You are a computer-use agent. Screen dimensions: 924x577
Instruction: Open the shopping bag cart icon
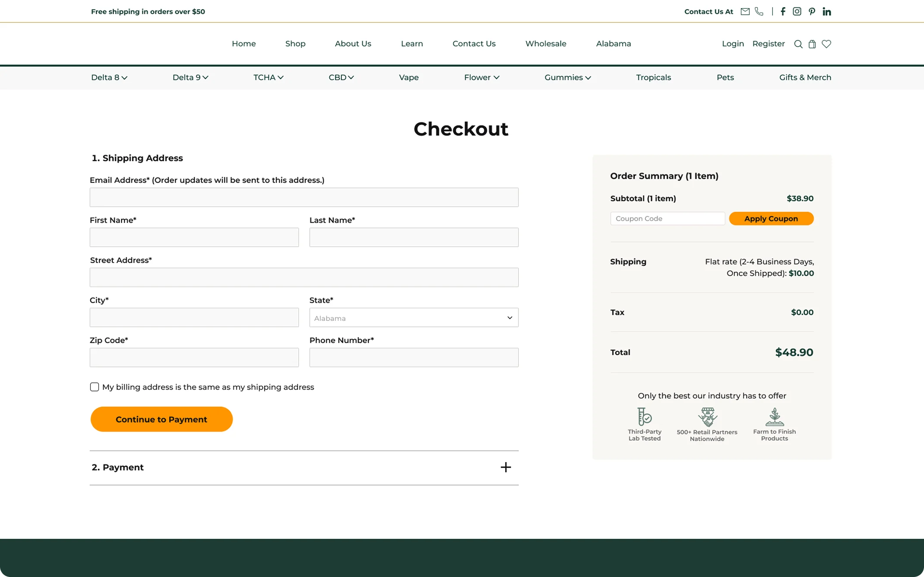(x=812, y=44)
